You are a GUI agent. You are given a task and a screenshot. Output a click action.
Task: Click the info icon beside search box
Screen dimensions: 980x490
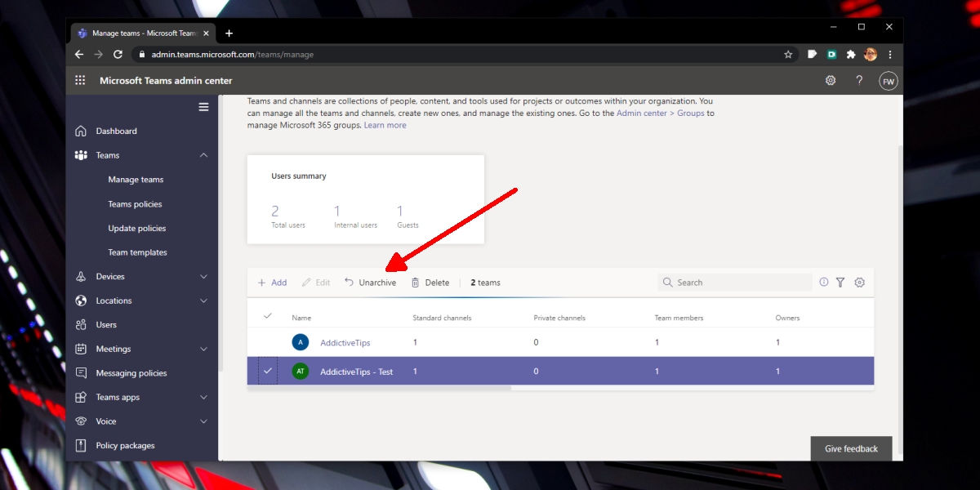823,282
